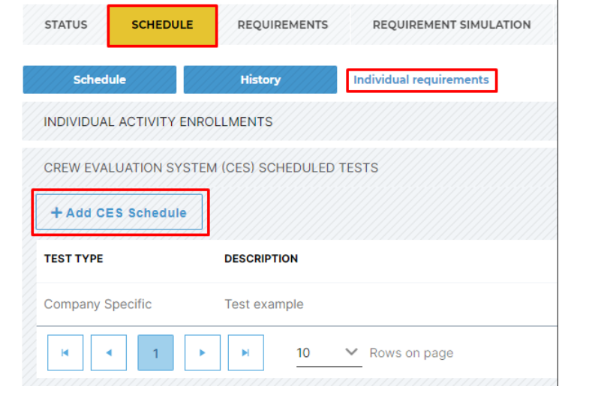The image size is (600, 399).
Task: Open the REQUIREMENTS tab
Action: click(x=283, y=25)
